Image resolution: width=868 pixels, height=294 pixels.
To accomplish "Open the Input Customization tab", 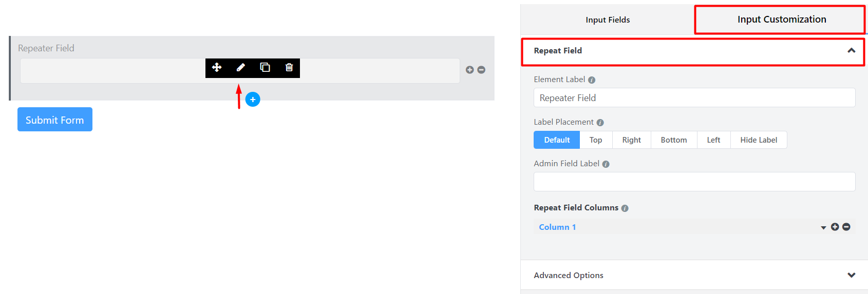I will [781, 19].
